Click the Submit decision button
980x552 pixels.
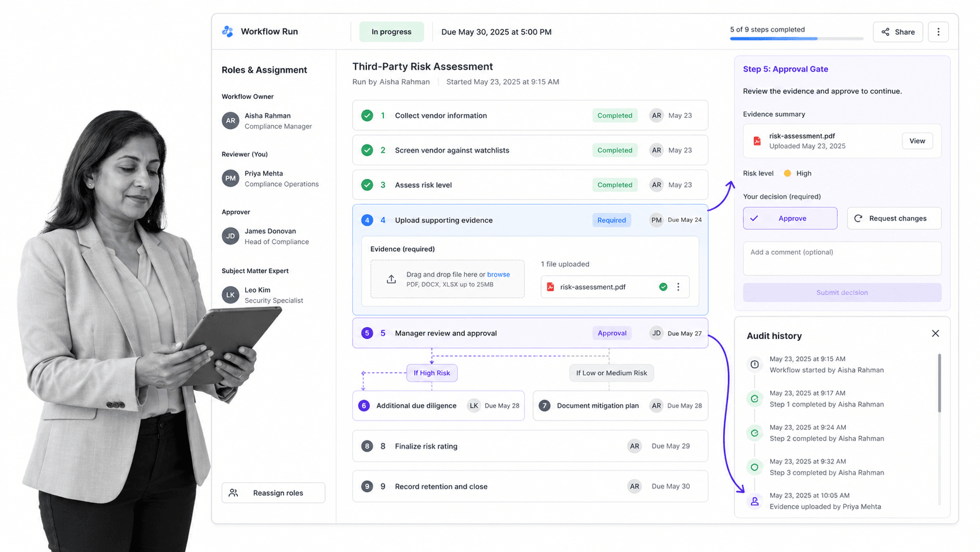(x=842, y=293)
